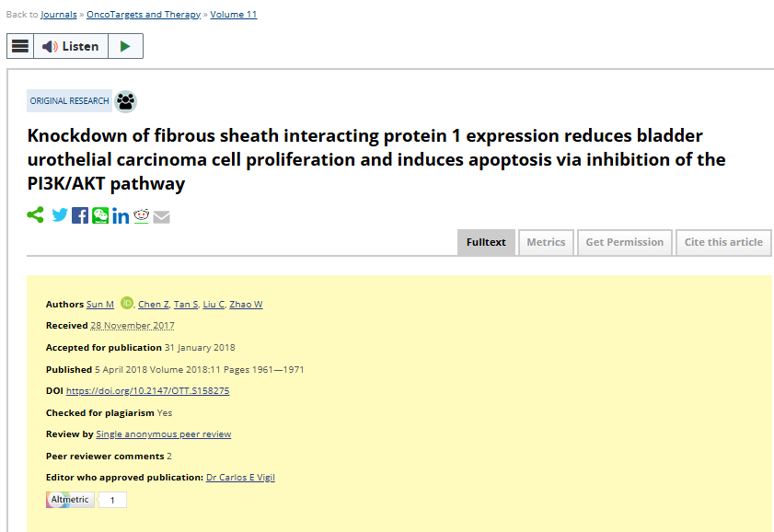Viewport: 774px width, 532px height.
Task: Share article on LinkedIn
Action: 121,216
